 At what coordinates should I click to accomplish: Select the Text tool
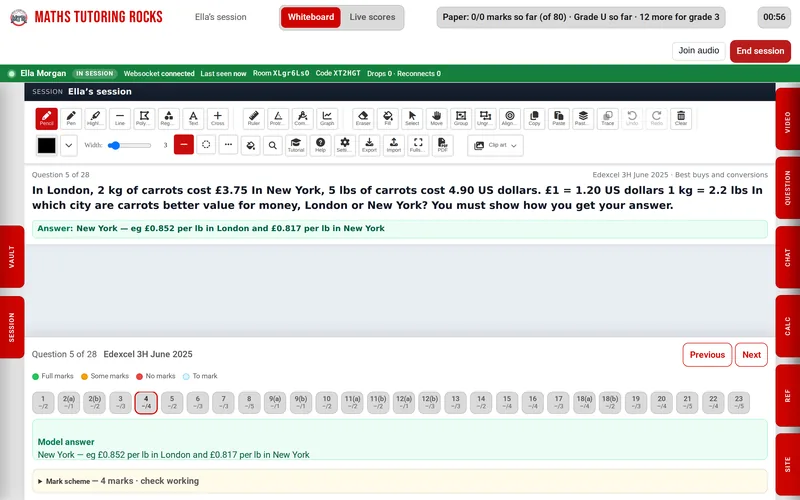[x=193, y=118]
